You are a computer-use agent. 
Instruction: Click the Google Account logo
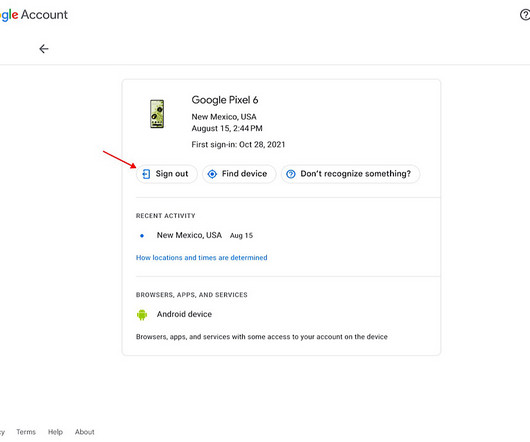point(34,15)
